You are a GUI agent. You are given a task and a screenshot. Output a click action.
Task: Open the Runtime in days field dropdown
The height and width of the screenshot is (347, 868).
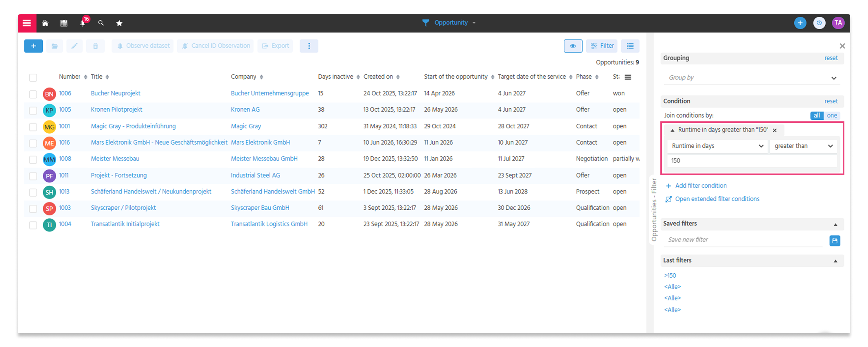(717, 146)
